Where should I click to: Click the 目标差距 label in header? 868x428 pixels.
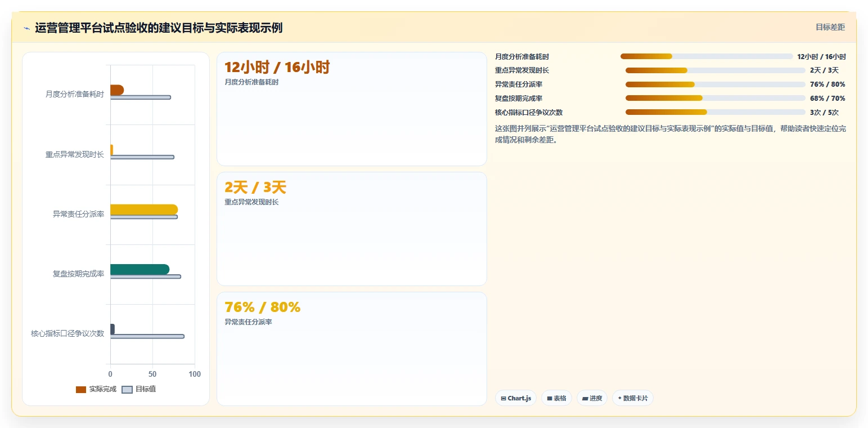830,27
